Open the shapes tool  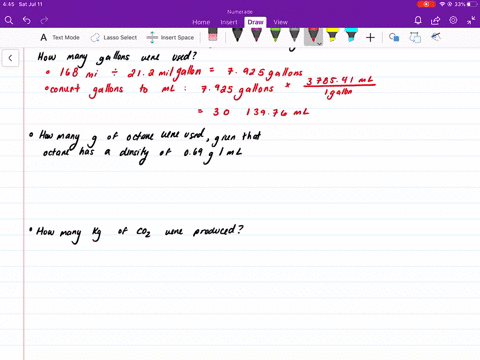[x=394, y=37]
